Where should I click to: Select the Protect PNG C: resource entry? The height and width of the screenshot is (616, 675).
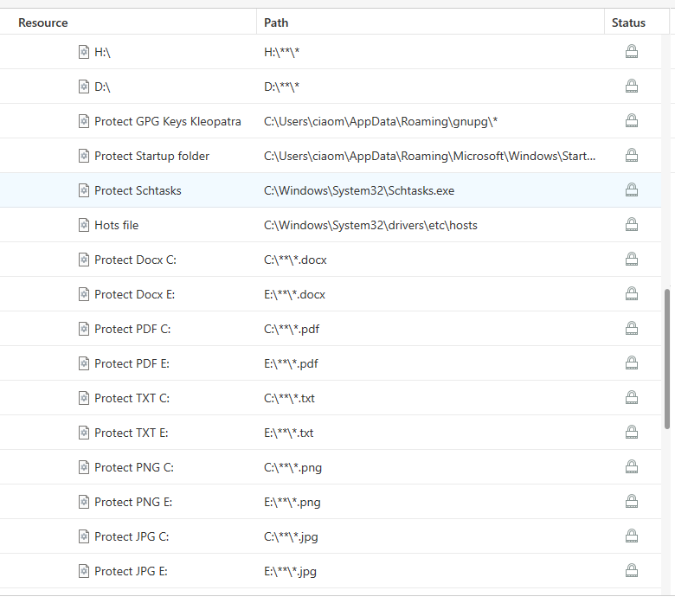pyautogui.click(x=134, y=467)
